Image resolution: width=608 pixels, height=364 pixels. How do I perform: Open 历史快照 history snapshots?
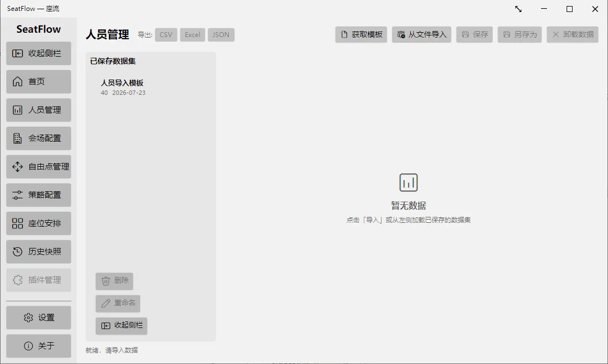[x=38, y=252]
